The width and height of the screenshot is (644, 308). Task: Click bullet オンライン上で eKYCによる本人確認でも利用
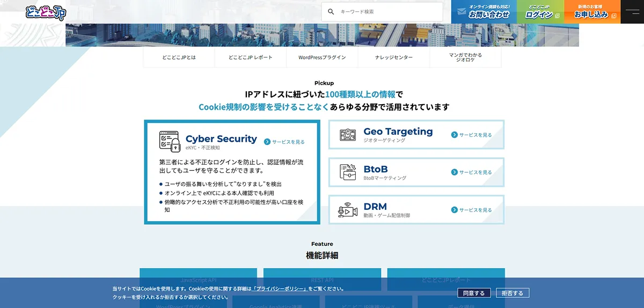(219, 193)
